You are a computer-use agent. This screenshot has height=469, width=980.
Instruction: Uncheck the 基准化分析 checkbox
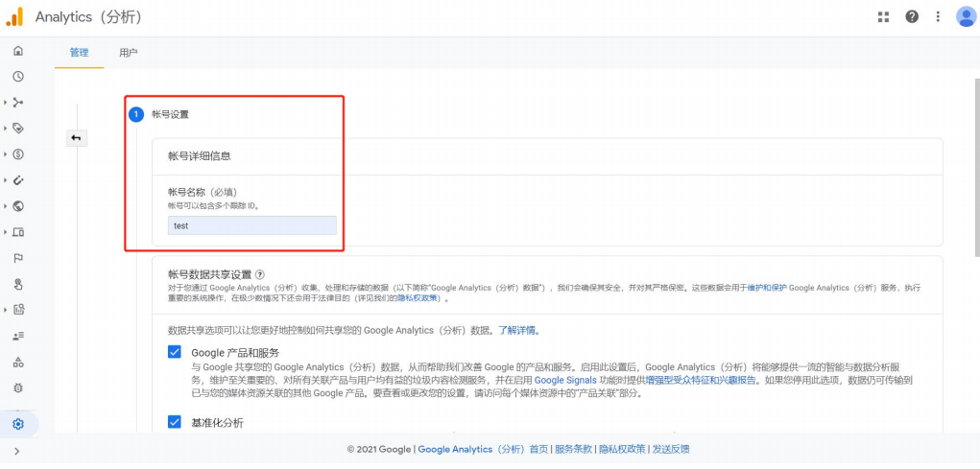click(x=175, y=422)
